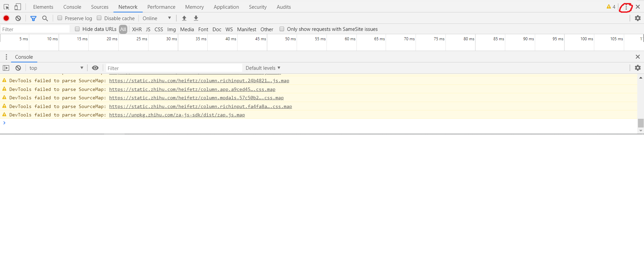This screenshot has height=260, width=644.
Task: Close the Console drawer
Action: pos(638,57)
